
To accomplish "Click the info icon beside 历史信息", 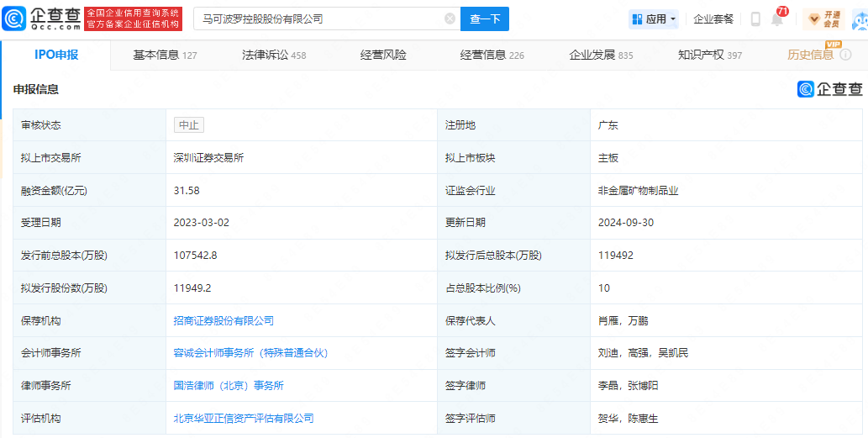I will [845, 55].
